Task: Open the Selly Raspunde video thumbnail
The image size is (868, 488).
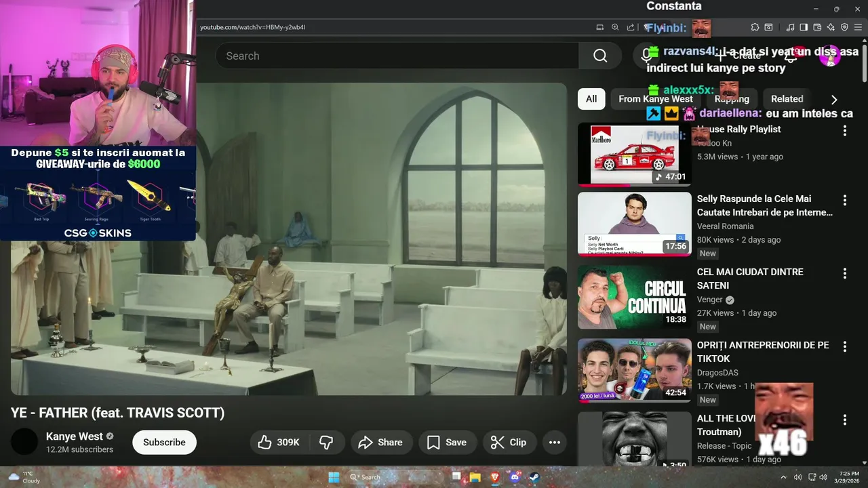Action: (x=635, y=224)
